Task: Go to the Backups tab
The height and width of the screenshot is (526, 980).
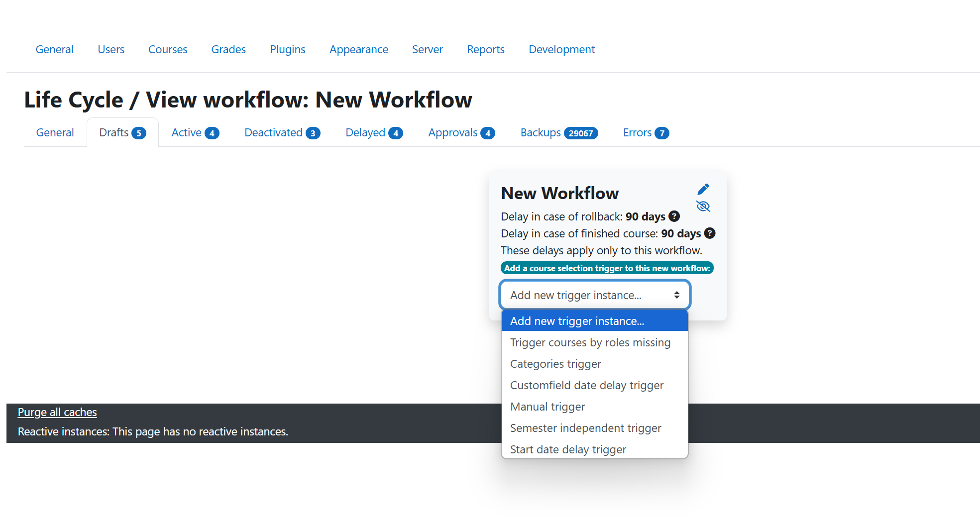Action: [558, 133]
